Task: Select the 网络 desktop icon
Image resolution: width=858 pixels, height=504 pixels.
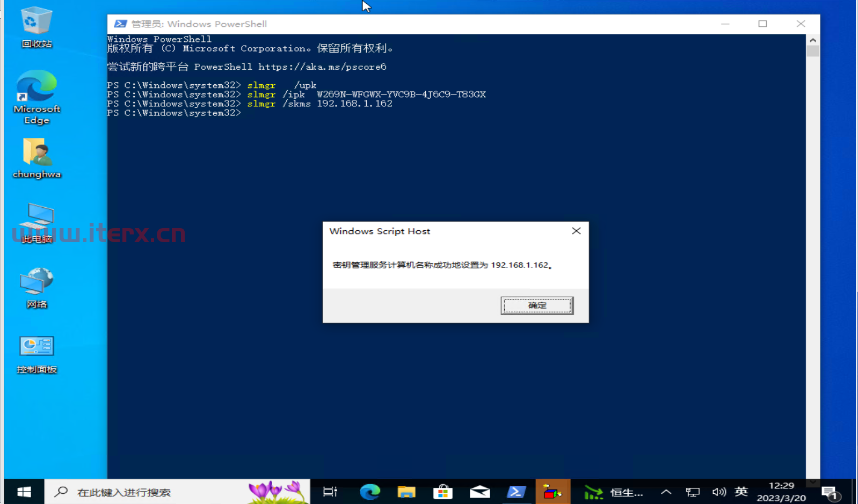Action: click(x=37, y=288)
